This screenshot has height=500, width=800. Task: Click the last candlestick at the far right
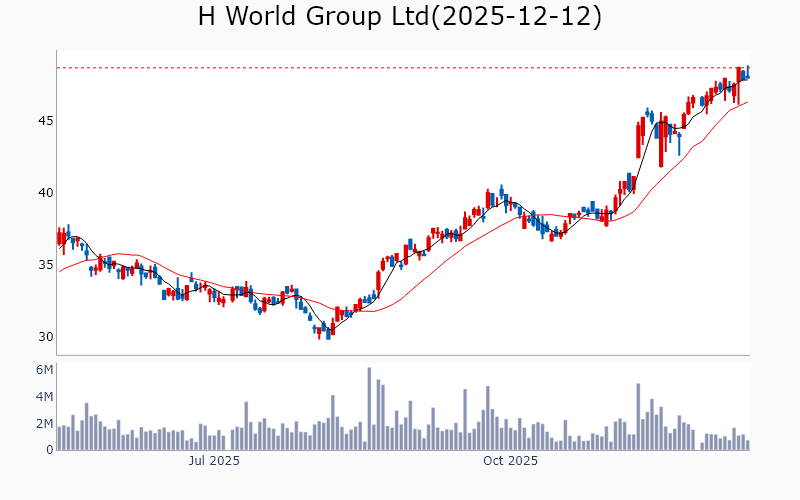coord(747,72)
